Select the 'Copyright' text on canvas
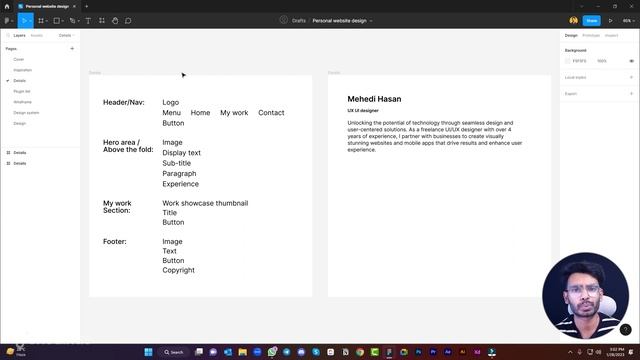Viewport: 640px width, 360px height. 178,270
